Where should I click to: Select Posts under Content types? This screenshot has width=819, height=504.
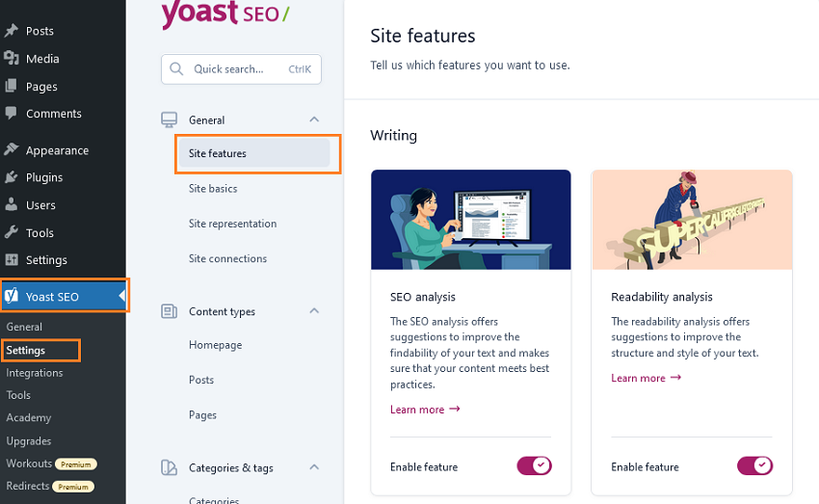point(201,381)
